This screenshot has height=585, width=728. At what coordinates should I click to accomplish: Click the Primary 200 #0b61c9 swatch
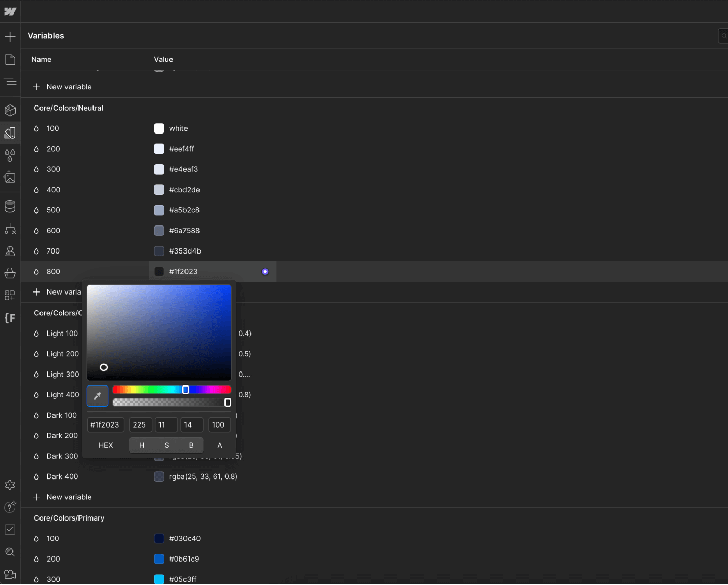(159, 559)
